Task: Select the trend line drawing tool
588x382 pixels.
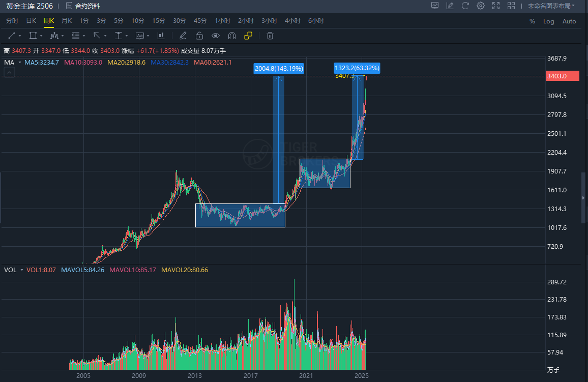Action: pyautogui.click(x=11, y=36)
